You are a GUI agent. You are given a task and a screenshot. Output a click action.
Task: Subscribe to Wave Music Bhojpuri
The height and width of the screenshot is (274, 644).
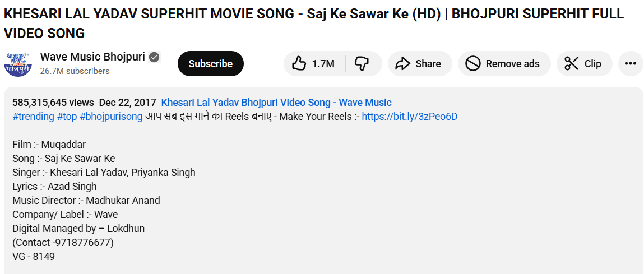coord(210,64)
